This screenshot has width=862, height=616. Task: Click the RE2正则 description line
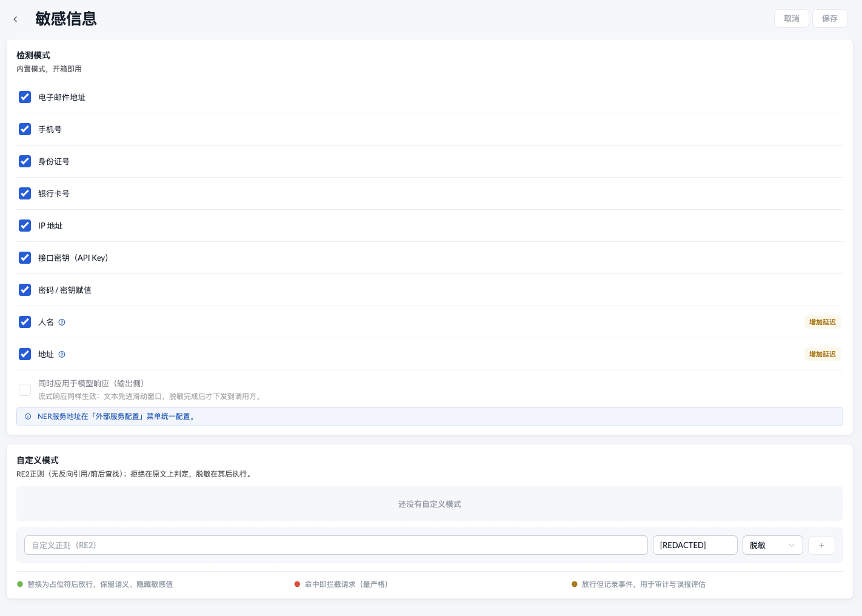[x=135, y=474]
